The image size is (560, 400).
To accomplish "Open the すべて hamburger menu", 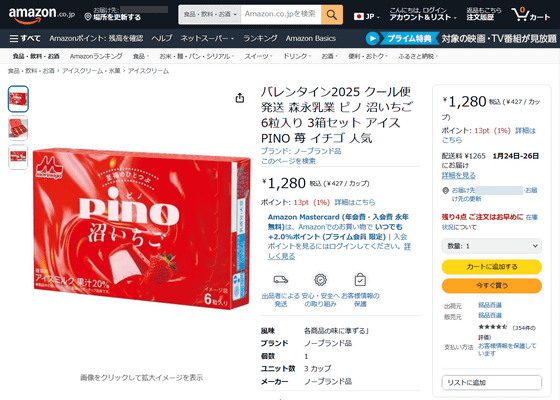I will [x=25, y=38].
